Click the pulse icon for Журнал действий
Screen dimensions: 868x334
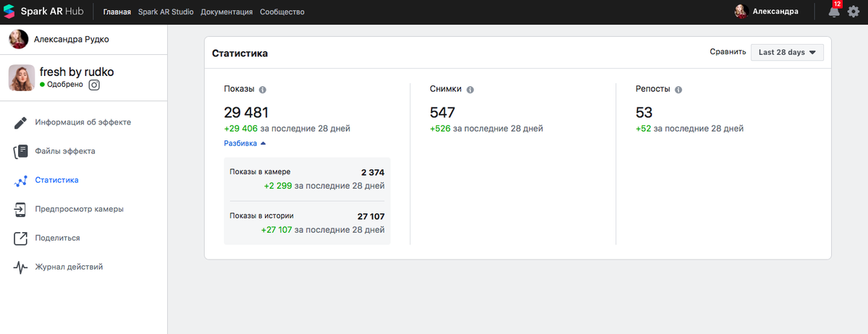(x=20, y=267)
